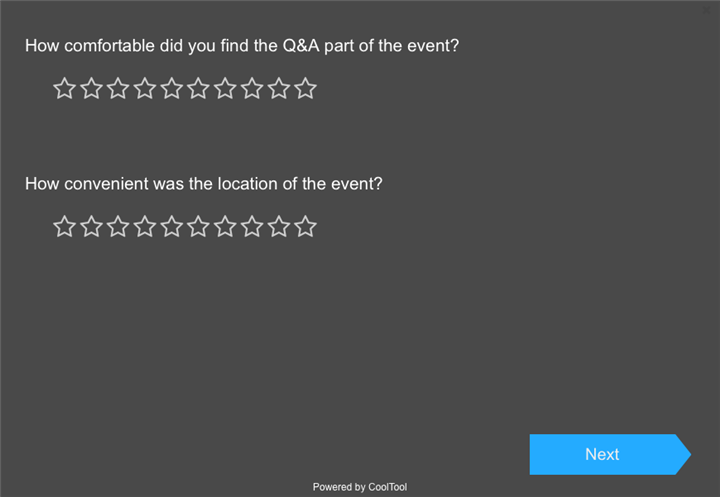Select the second star for Q&A comfort

coord(91,89)
